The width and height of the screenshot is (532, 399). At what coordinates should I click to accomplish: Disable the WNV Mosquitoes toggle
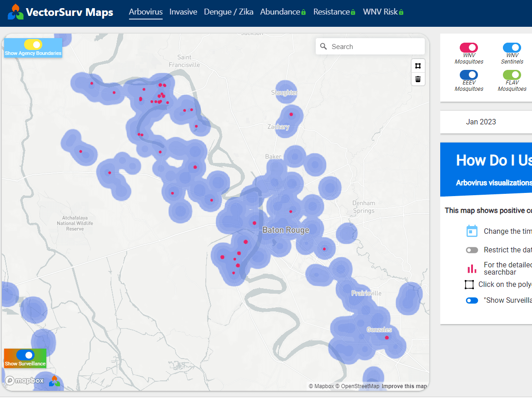[468, 48]
